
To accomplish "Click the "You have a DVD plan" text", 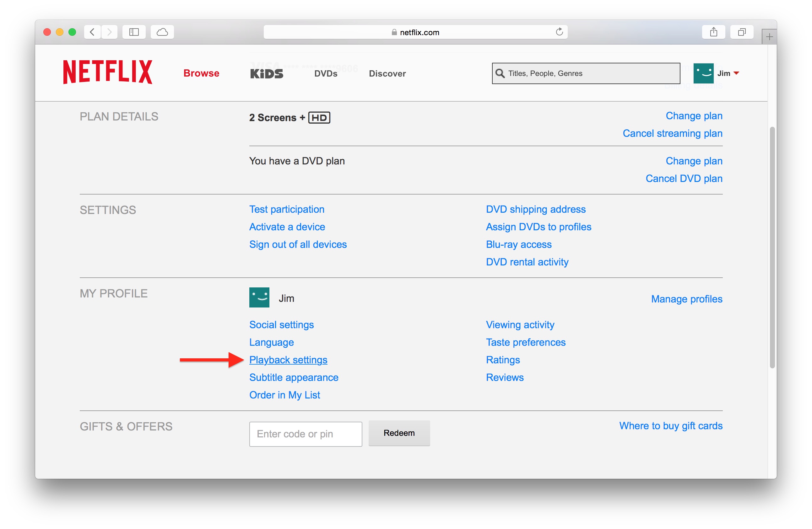I will [297, 161].
